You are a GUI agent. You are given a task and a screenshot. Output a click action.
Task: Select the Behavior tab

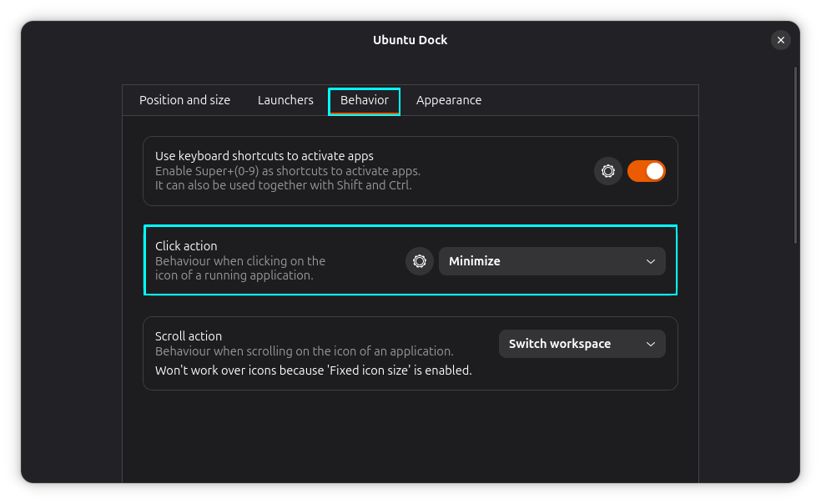[x=365, y=100]
